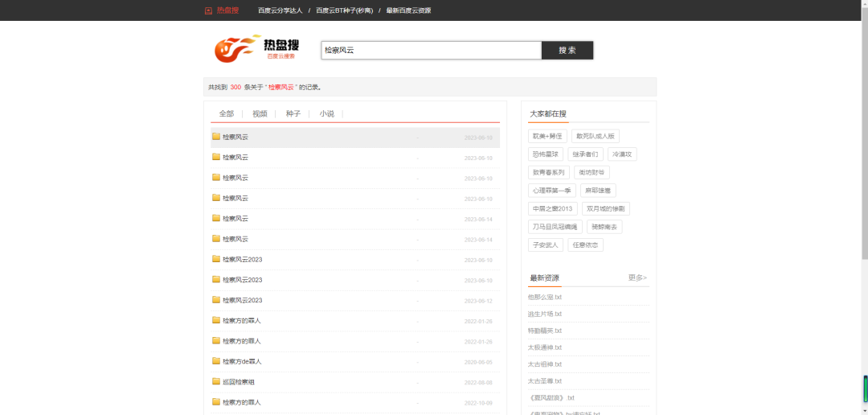
Task: Click folder icon of 检察方的罪人 2022-10-09 row
Action: [216, 401]
